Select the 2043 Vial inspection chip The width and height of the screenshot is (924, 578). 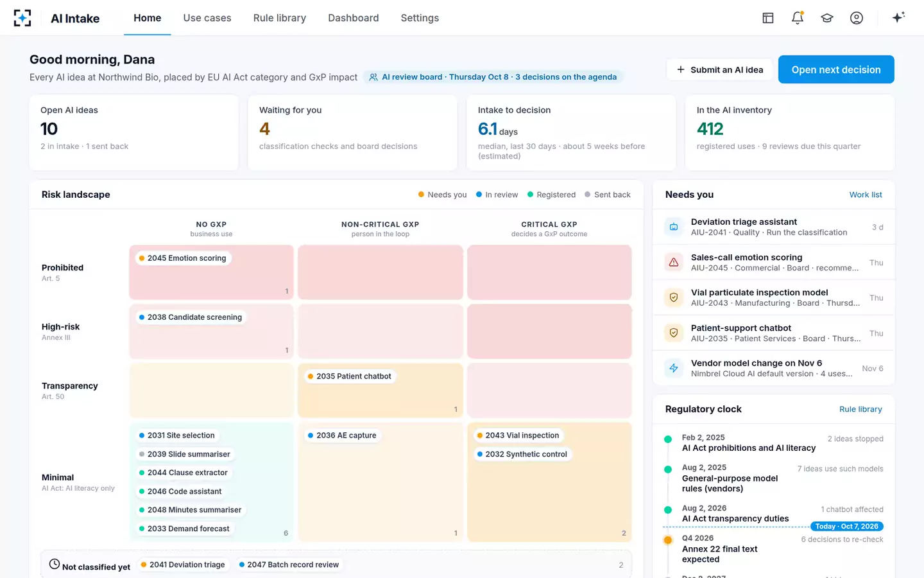click(x=518, y=435)
